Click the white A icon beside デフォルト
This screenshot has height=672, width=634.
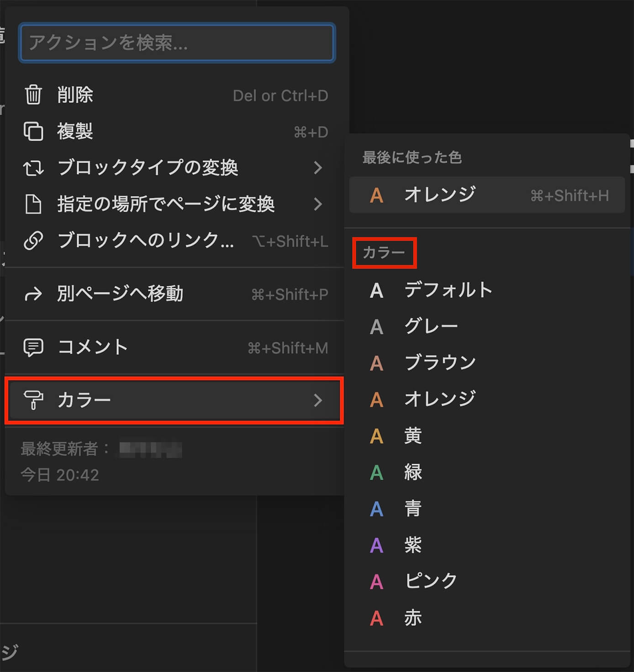pos(376,290)
